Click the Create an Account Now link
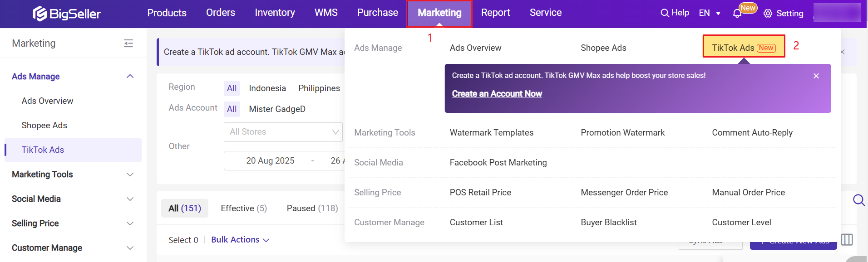Screen dimensions: 868x262 pyautogui.click(x=497, y=94)
